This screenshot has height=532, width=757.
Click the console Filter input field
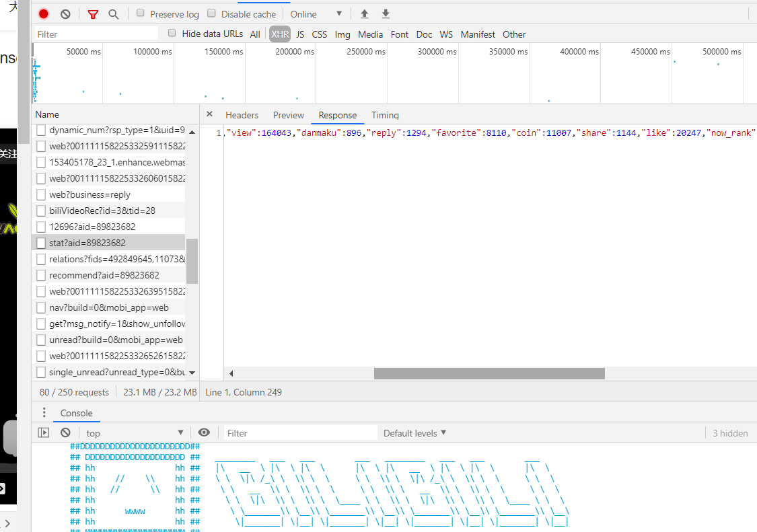[x=300, y=433]
